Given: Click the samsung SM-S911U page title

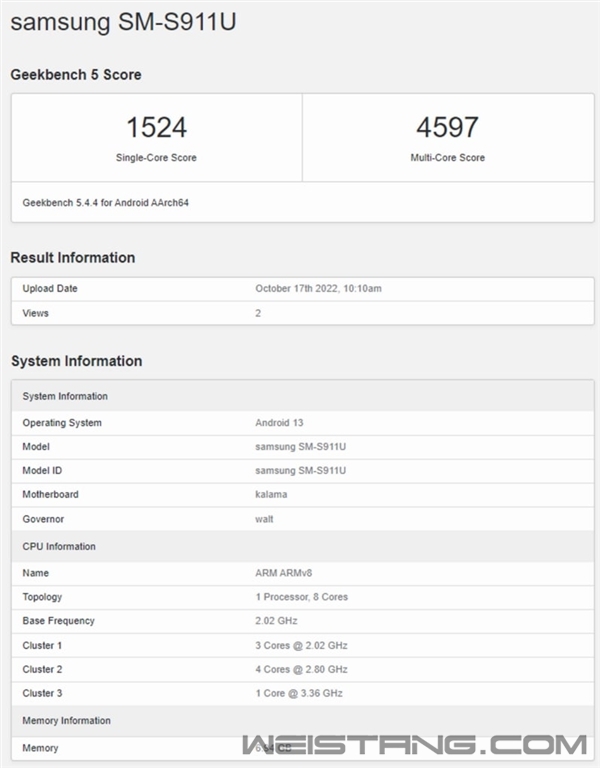Looking at the screenshot, I should click(124, 22).
